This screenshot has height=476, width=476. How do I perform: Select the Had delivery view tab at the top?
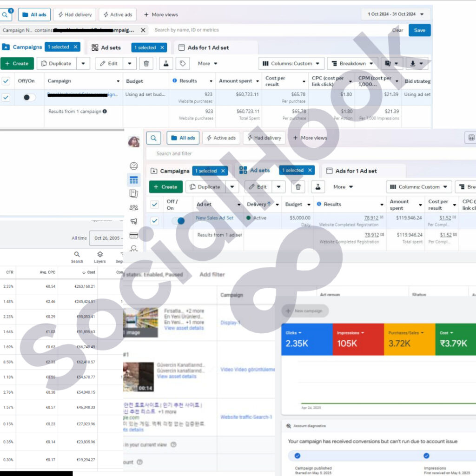point(75,14)
